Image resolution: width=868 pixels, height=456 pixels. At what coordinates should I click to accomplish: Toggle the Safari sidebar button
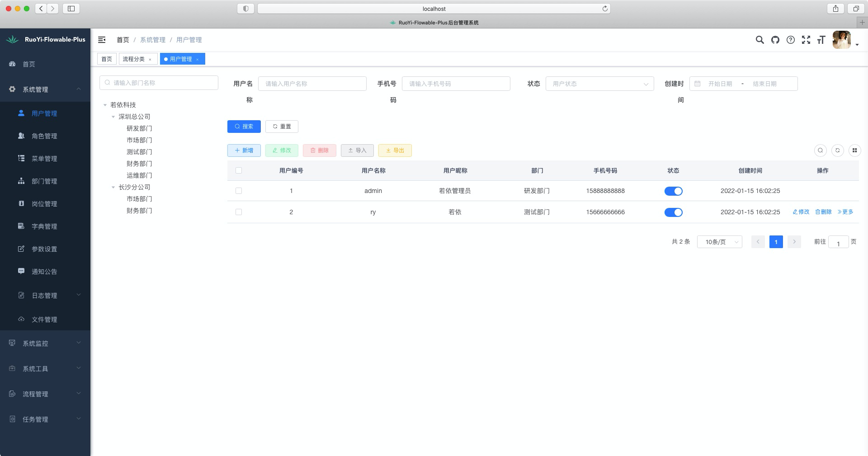click(71, 9)
